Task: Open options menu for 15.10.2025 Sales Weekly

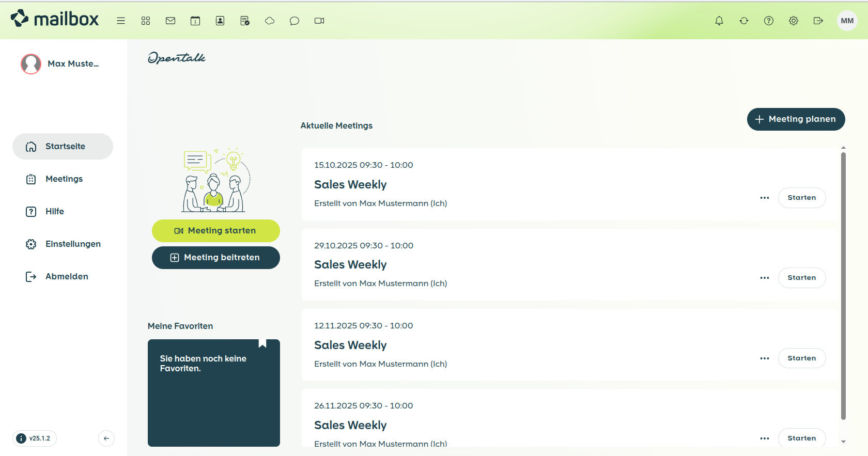Action: tap(765, 198)
